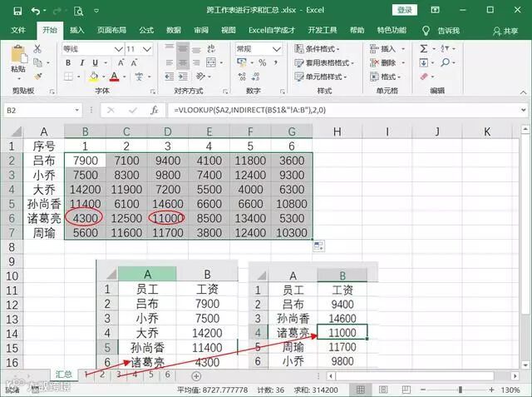Toggle middle vertical alignment

(x=183, y=49)
